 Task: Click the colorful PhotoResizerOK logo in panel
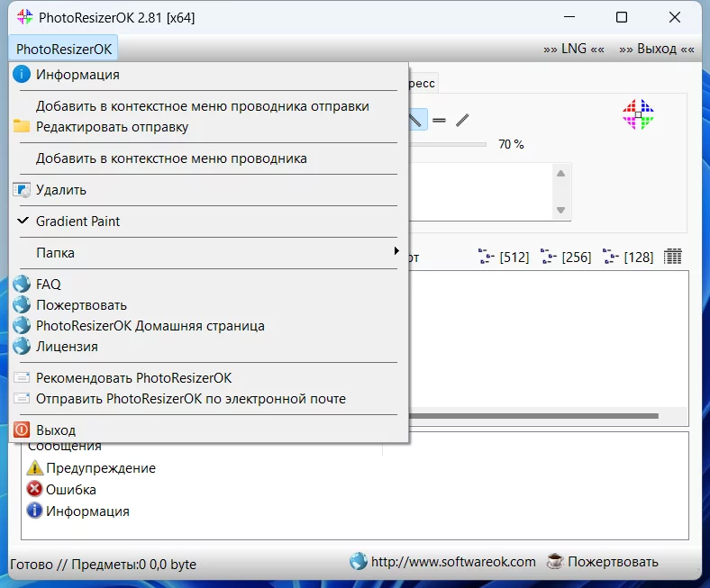tap(638, 114)
